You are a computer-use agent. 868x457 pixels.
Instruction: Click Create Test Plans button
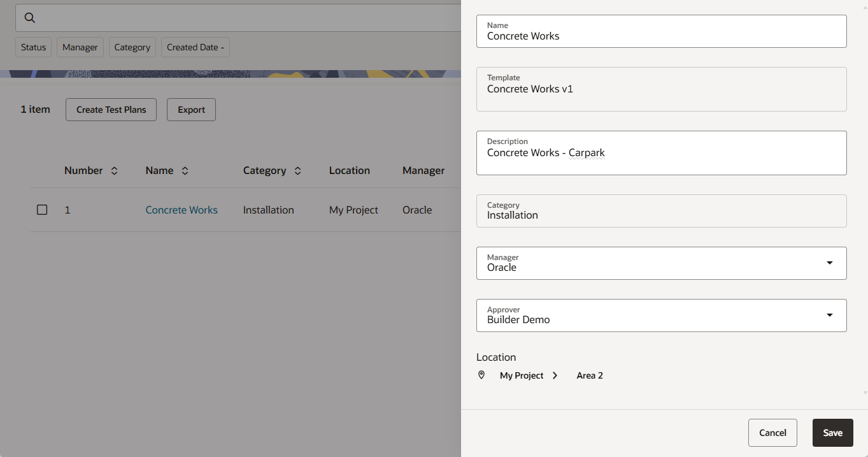(111, 110)
